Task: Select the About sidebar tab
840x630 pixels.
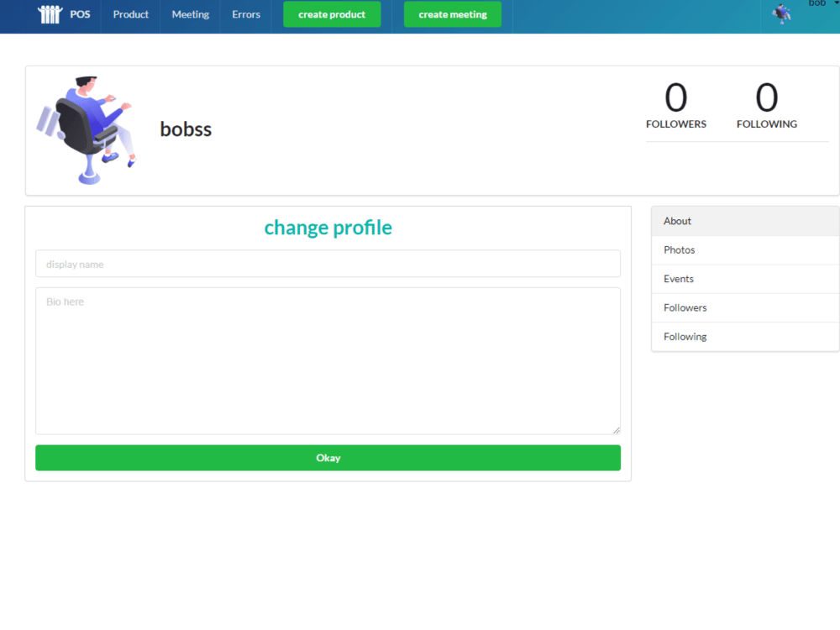Action: point(677,221)
